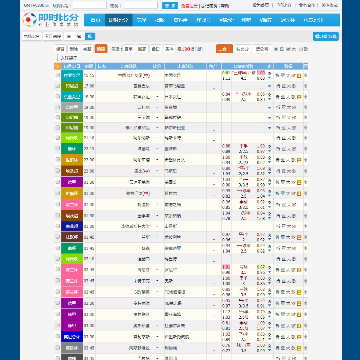Click the orange icon in the dark-maroon league row

click(299, 237)
